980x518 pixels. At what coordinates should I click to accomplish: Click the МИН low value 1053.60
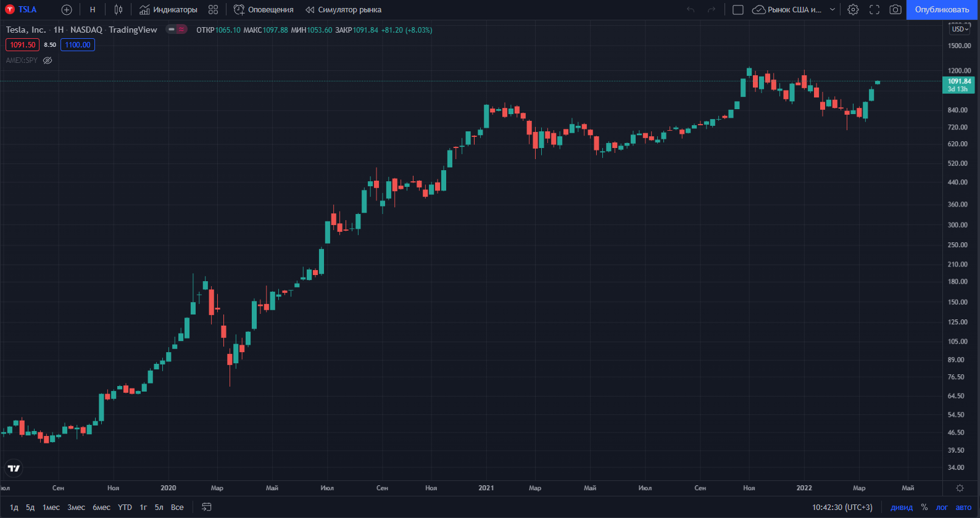[320, 30]
